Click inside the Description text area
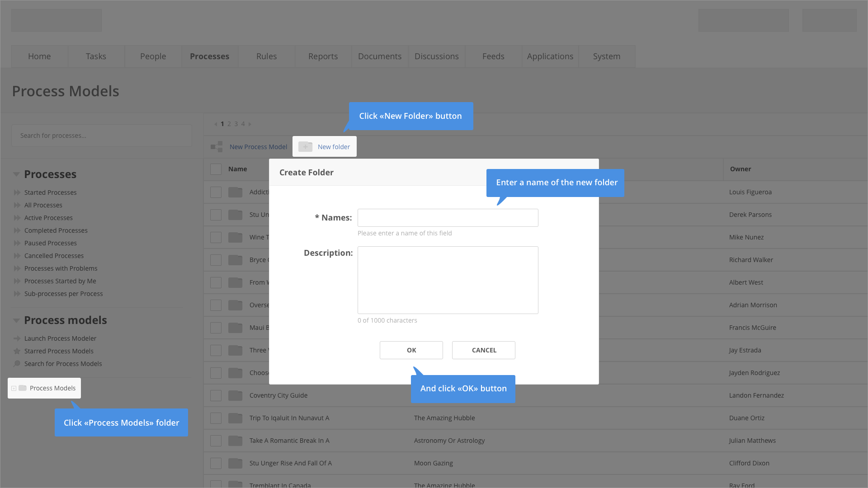868x488 pixels. tap(448, 280)
